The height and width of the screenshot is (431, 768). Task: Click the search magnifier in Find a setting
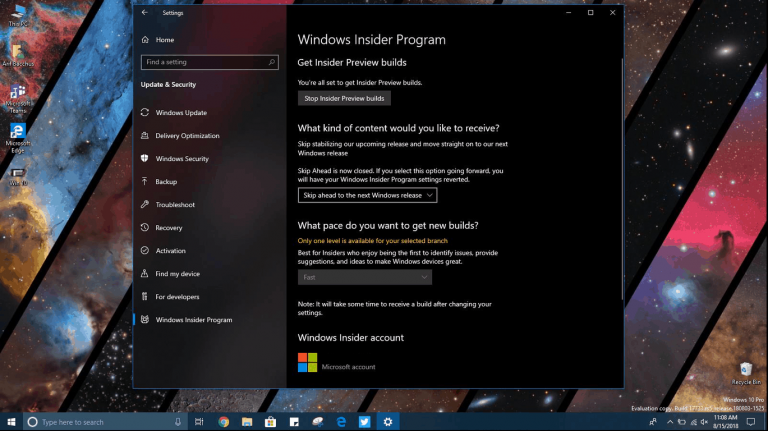(x=272, y=62)
